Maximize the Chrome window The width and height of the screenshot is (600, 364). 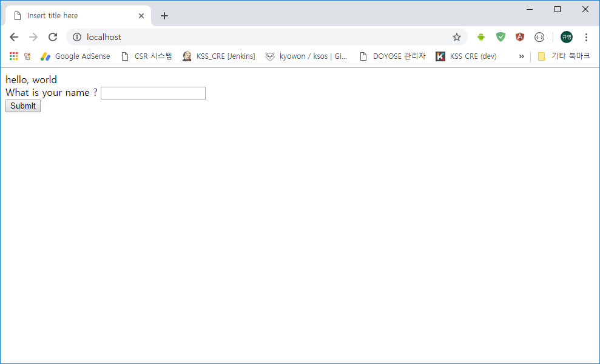coord(558,9)
